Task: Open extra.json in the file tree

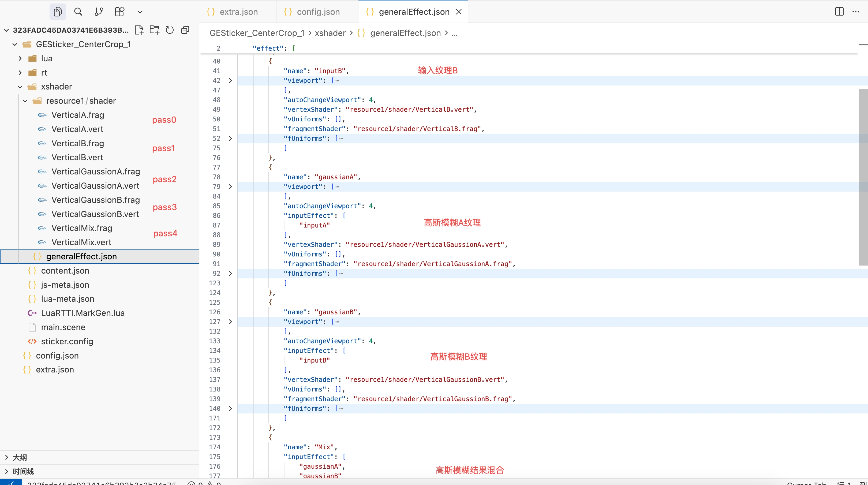Action: pos(55,370)
